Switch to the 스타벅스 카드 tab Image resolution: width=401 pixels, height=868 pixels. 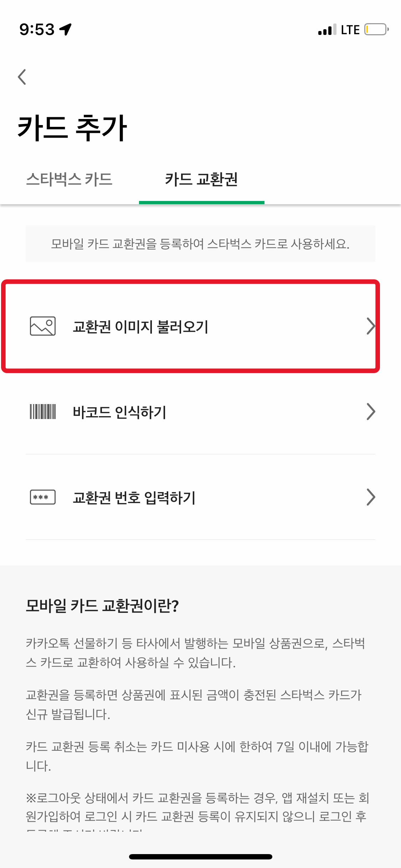point(70,179)
